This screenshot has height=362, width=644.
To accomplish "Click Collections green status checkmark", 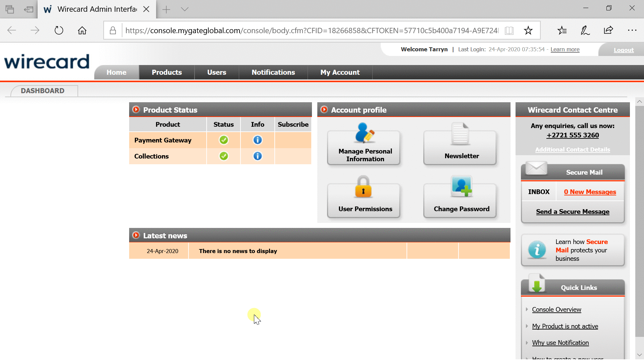I will point(224,156).
